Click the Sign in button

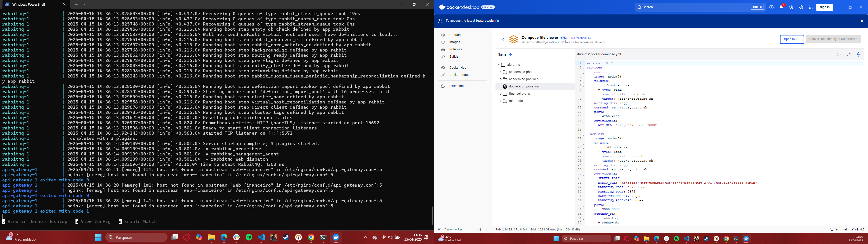click(825, 7)
